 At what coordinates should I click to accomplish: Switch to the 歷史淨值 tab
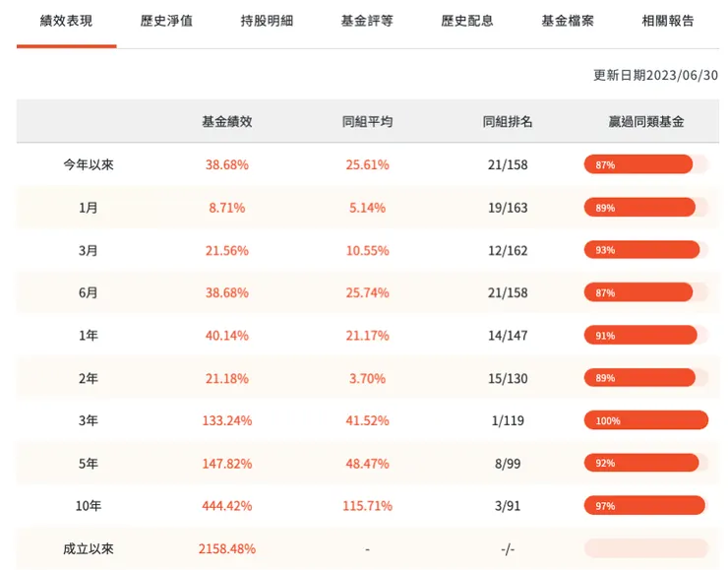166,21
